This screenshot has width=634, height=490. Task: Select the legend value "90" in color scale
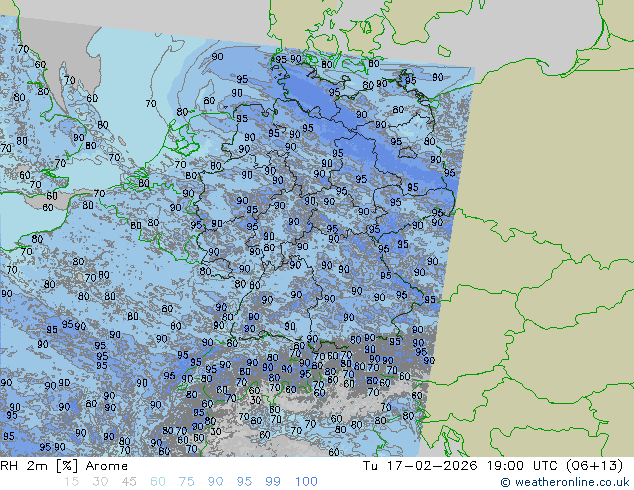[215, 482]
